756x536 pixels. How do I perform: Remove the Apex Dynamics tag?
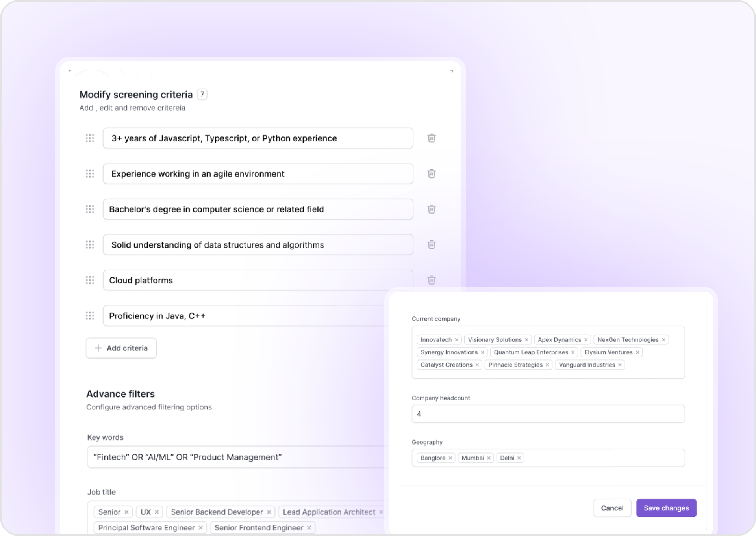pyautogui.click(x=586, y=340)
